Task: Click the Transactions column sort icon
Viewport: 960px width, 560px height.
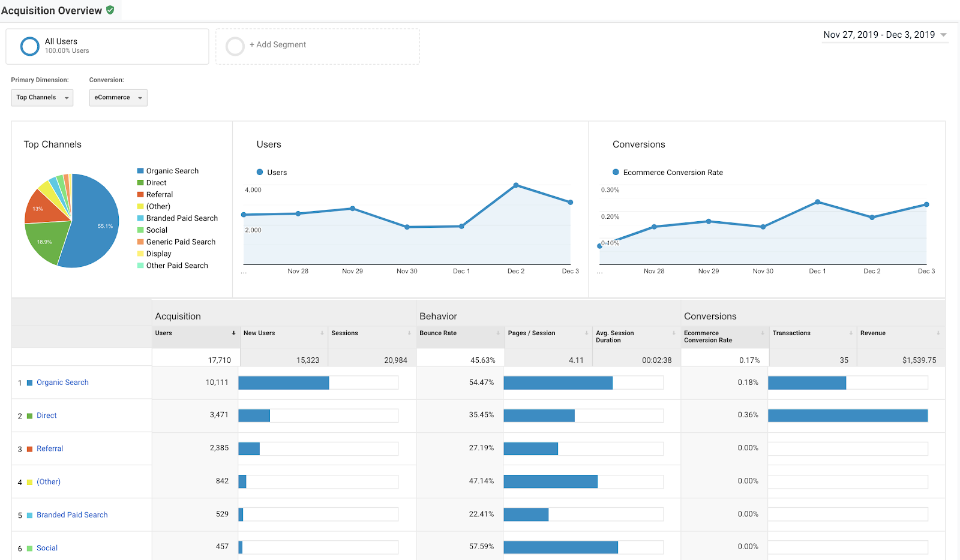Action: coord(851,333)
